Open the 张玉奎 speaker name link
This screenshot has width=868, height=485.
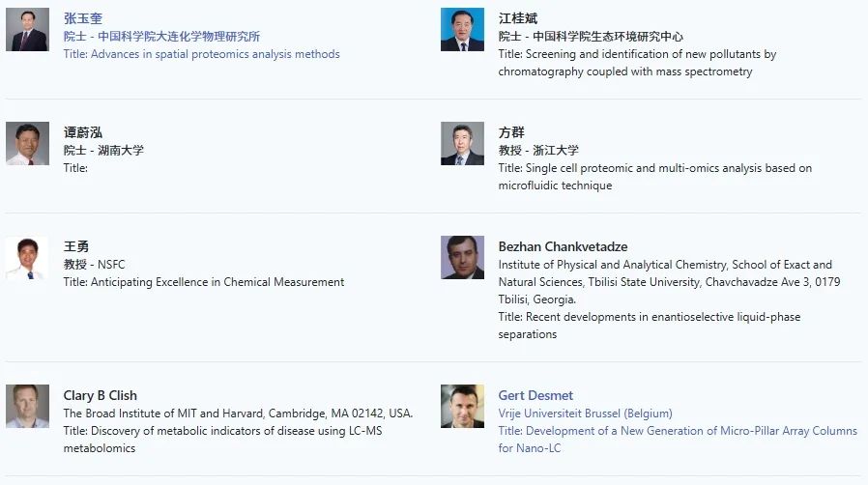coord(83,18)
